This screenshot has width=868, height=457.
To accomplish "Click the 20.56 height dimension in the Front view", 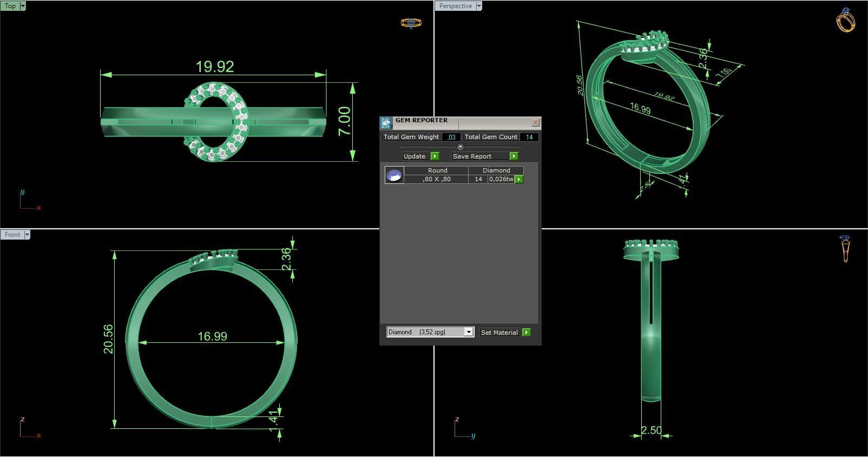I will (108, 339).
